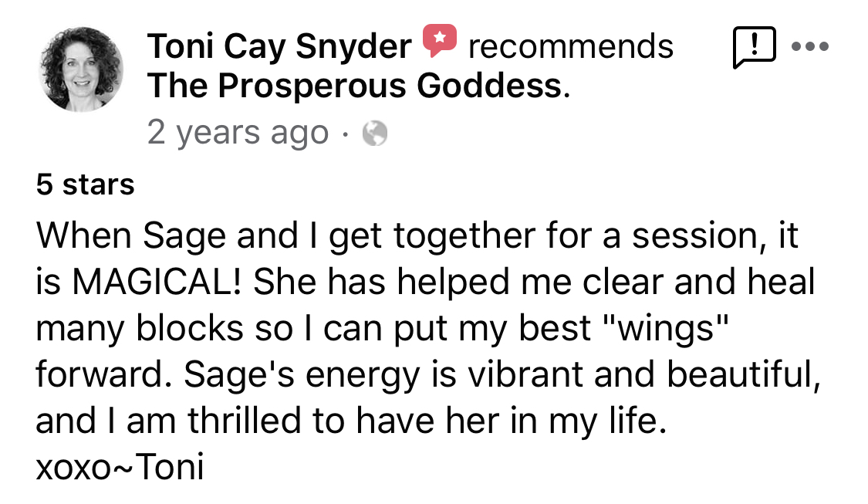Click the globe public audience icon
This screenshot has height=504, width=868.
pos(375,134)
